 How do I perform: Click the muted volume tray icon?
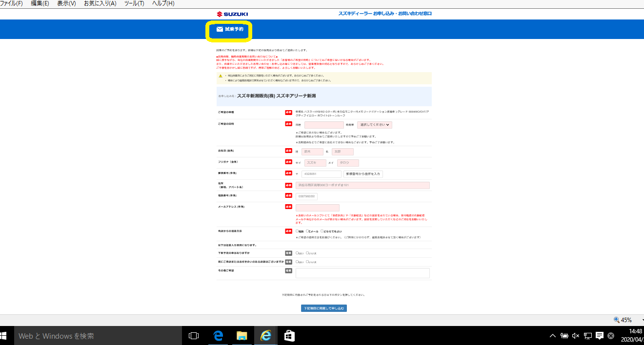tap(576, 336)
